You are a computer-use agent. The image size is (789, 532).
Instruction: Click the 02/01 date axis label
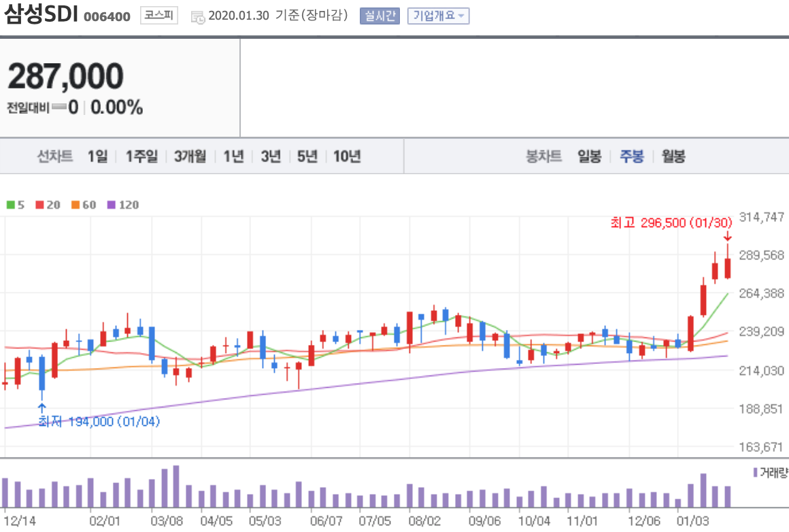tap(105, 521)
